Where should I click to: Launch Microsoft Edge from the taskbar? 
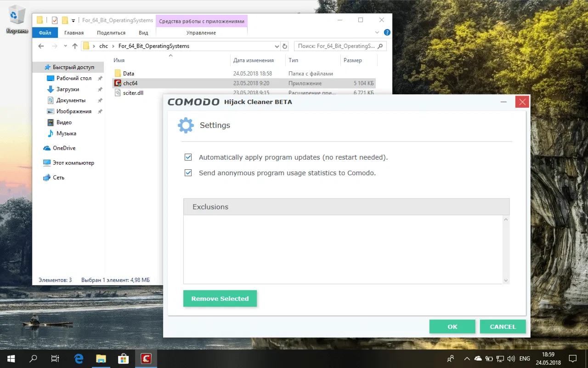point(79,358)
